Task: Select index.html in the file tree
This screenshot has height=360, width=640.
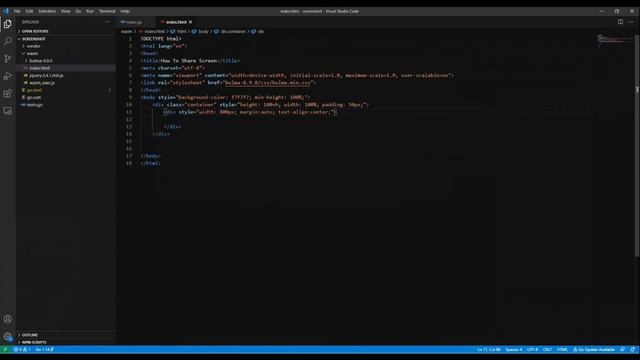Action: (66, 68)
